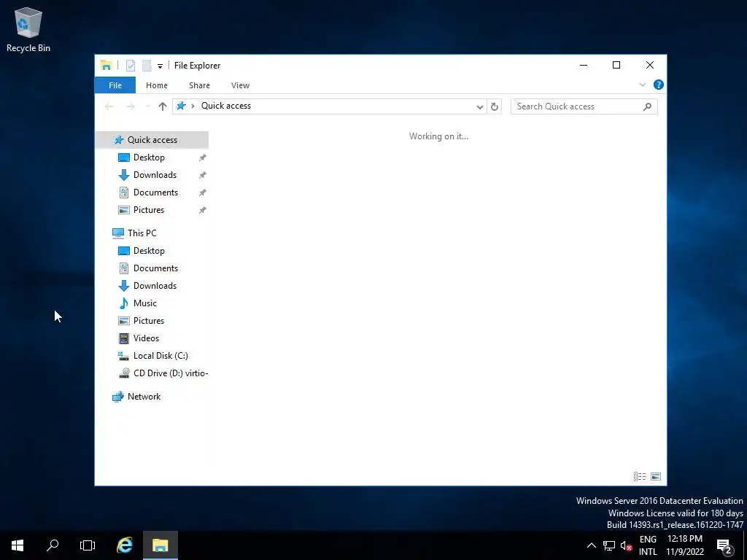Click File Explorer taskbar button
The width and height of the screenshot is (747, 560).
160,545
